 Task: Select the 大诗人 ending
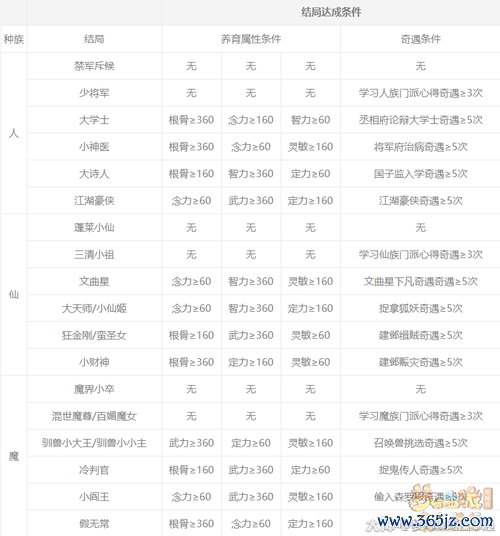click(x=94, y=174)
